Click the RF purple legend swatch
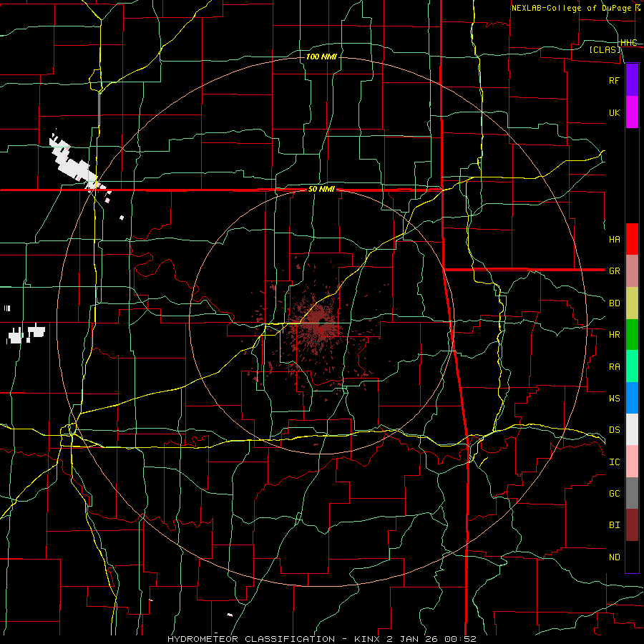 click(x=632, y=80)
